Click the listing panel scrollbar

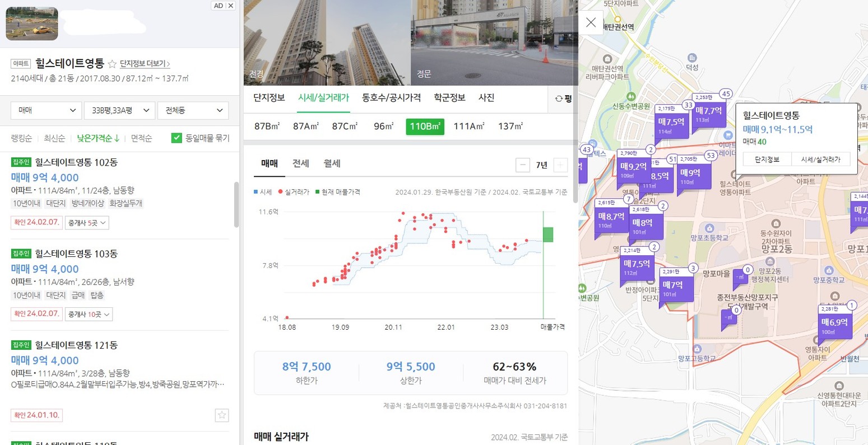tap(236, 204)
